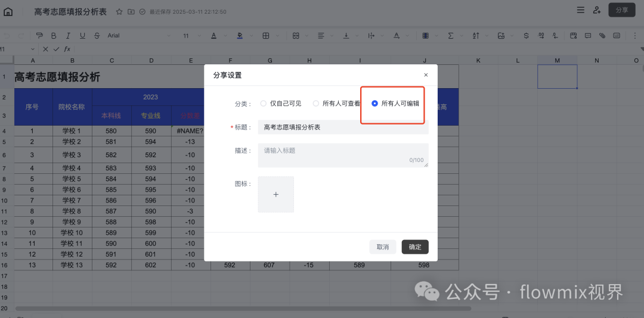Toggle underline formatting
Viewport: 644px width, 318px height.
click(82, 36)
